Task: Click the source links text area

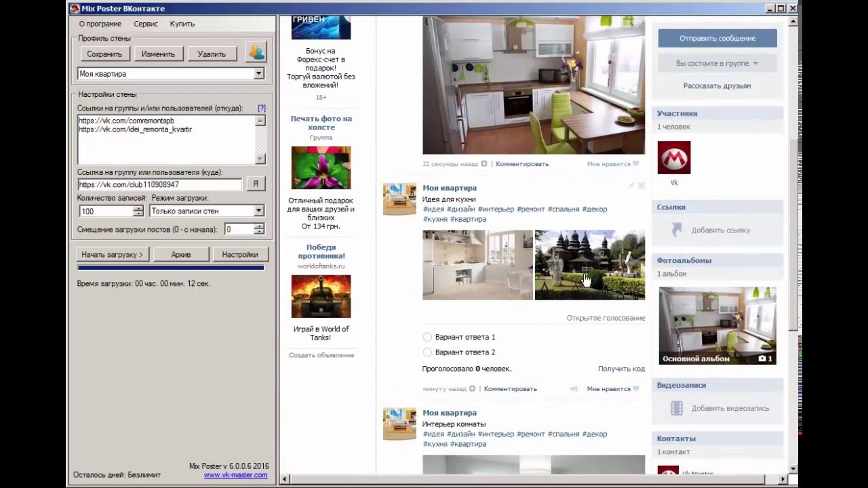Action: pyautogui.click(x=166, y=140)
